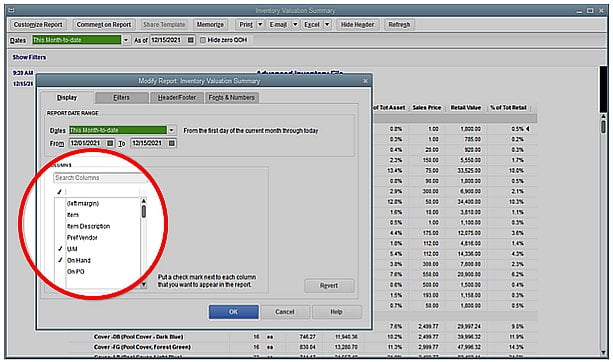This screenshot has height=362, width=613.
Task: Open calendar picker for To date field
Action: click(172, 143)
